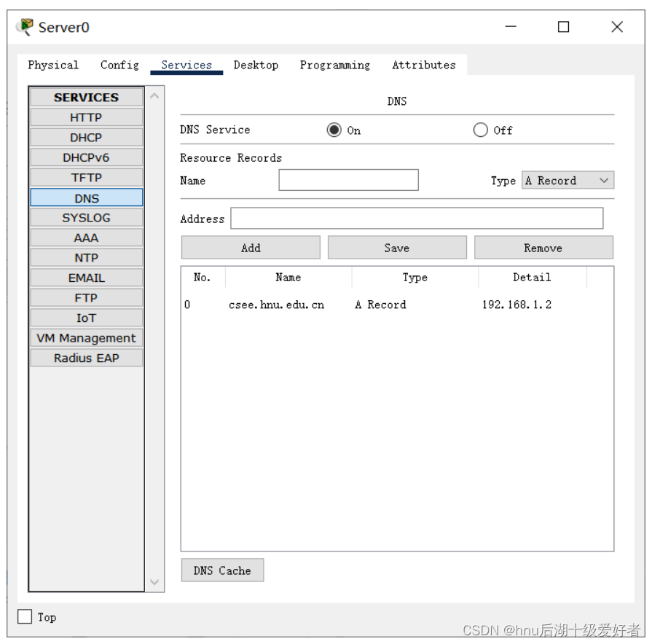Click the Server0 Packet Tracer window icon
This screenshot has height=644, width=652.
pos(25,27)
